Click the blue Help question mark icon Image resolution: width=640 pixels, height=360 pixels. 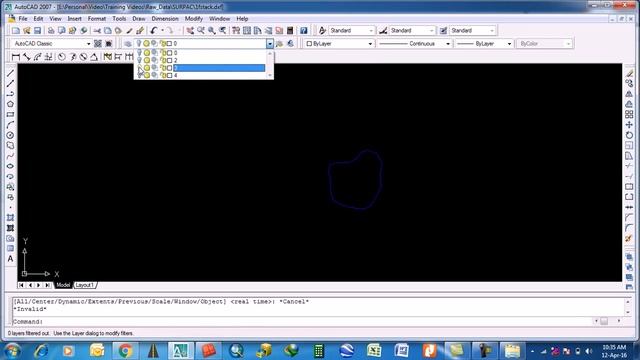click(304, 31)
